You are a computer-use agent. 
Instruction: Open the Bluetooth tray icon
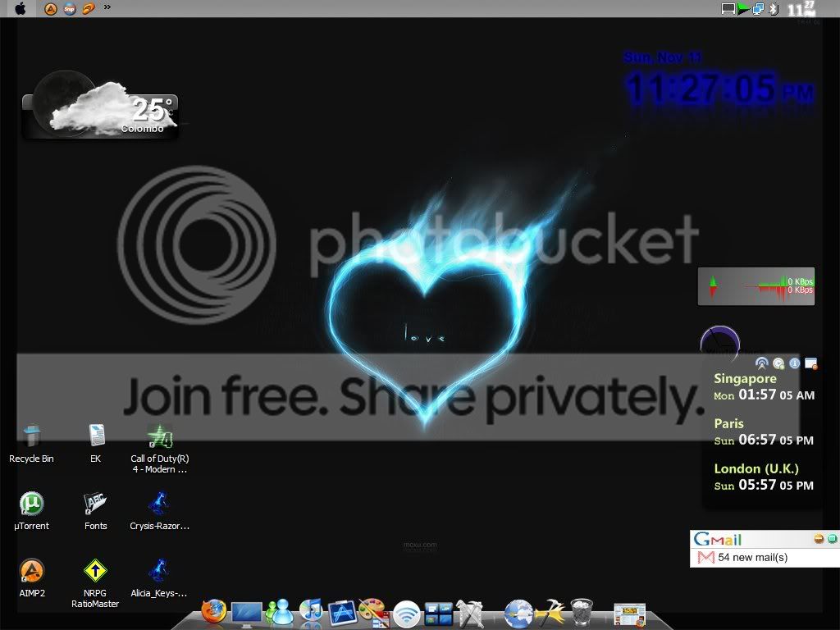click(x=773, y=8)
